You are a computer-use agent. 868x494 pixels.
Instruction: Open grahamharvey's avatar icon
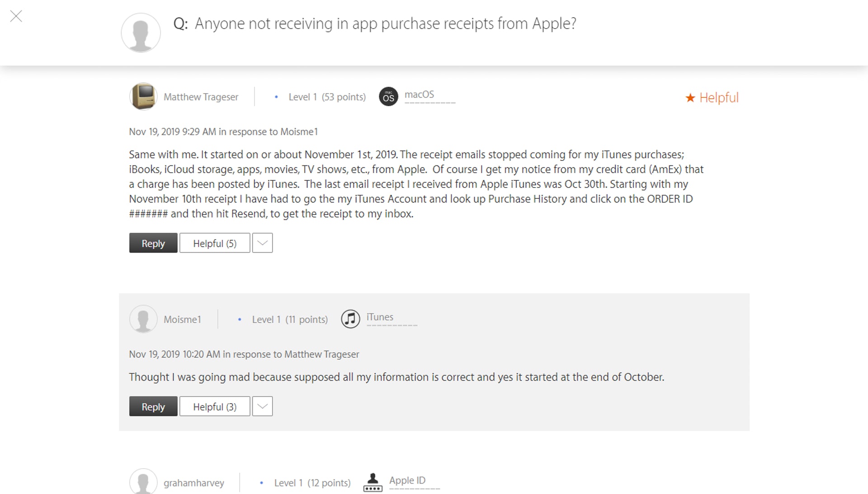click(143, 482)
